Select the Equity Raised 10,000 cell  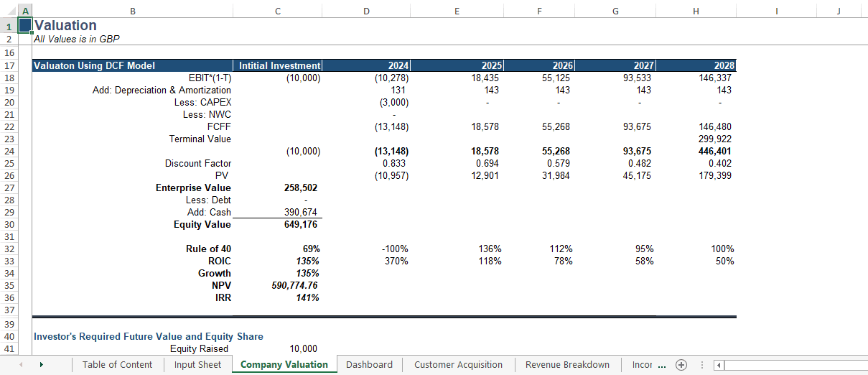point(303,348)
